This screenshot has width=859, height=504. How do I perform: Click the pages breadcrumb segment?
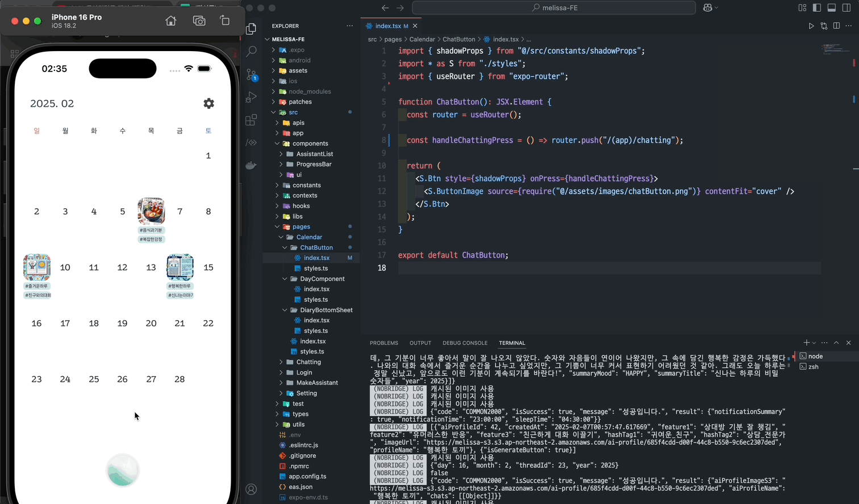coord(393,39)
